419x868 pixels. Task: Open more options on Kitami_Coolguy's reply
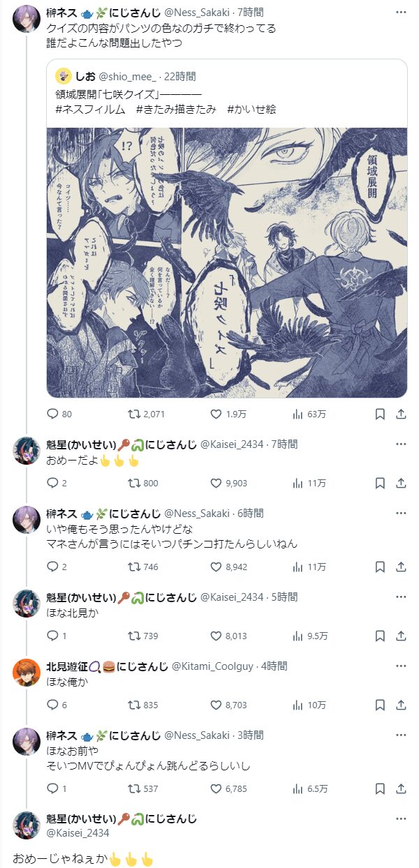pyautogui.click(x=401, y=666)
